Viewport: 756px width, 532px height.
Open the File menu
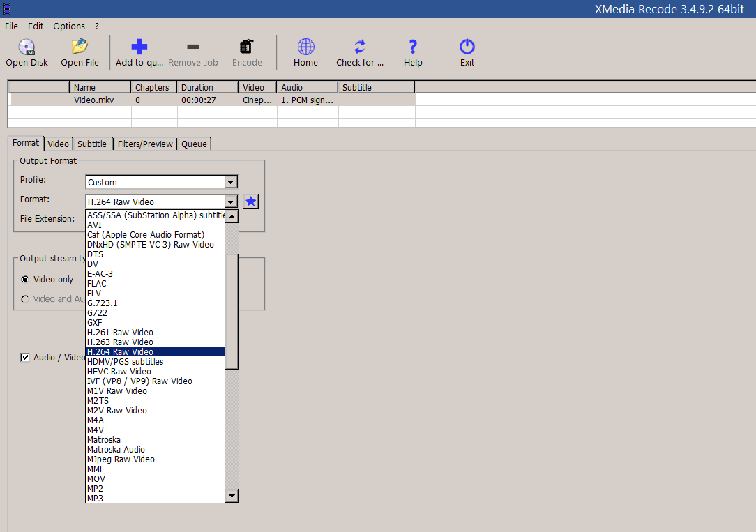11,26
